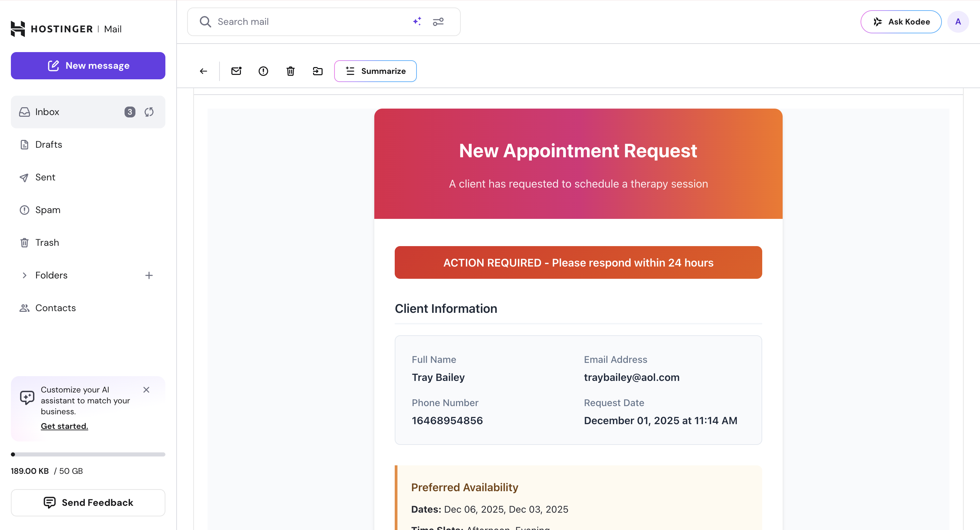This screenshot has height=530, width=980.
Task: Dismiss the AI assistant customization banner
Action: click(146, 390)
